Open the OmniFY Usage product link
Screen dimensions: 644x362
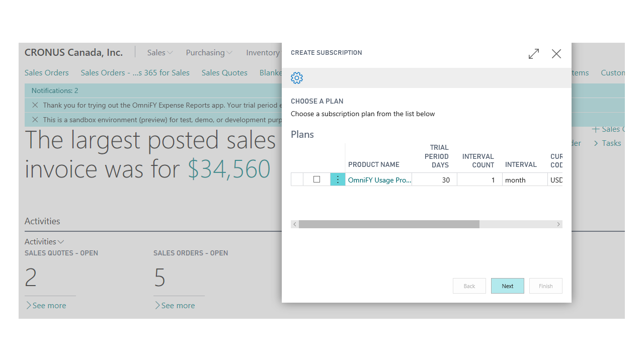(379, 180)
